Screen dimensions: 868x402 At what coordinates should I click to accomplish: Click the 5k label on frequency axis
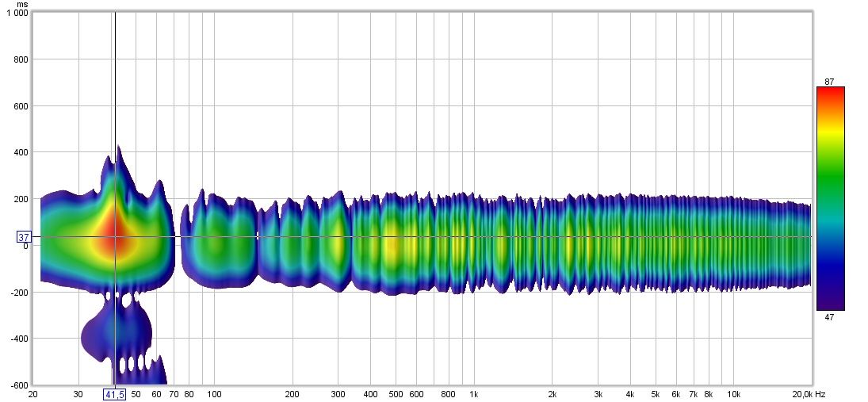pos(656,394)
